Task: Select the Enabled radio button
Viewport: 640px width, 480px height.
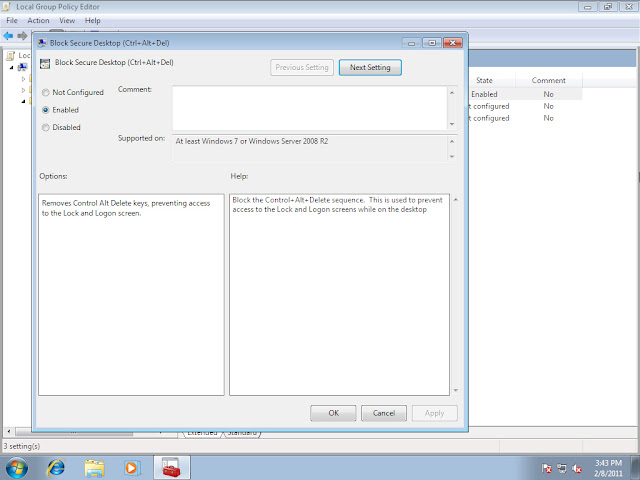Action: tap(46, 110)
